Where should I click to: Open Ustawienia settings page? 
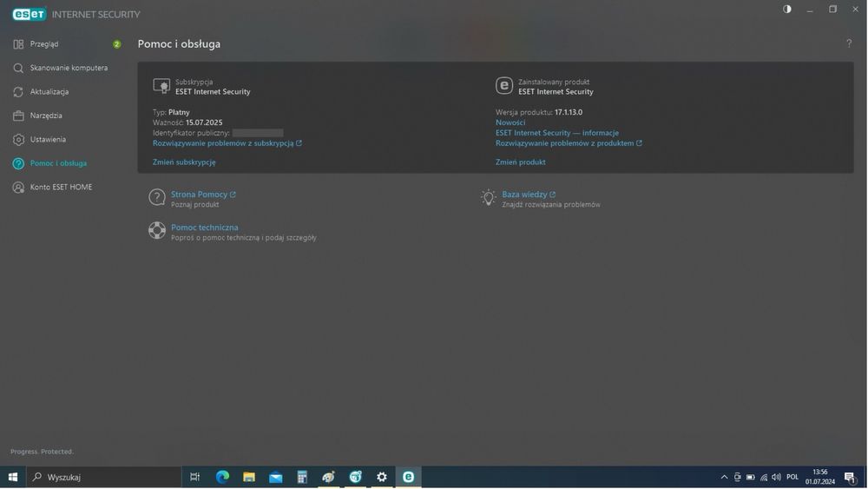point(48,140)
